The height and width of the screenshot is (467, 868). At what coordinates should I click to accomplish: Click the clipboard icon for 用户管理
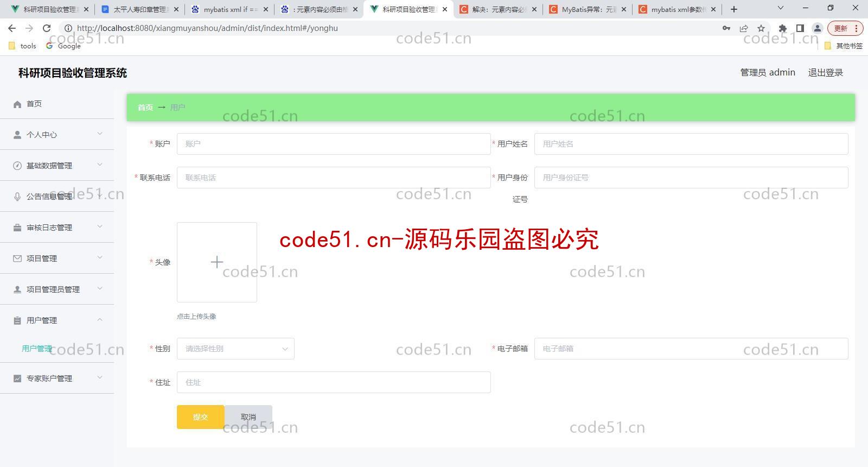tap(17, 321)
